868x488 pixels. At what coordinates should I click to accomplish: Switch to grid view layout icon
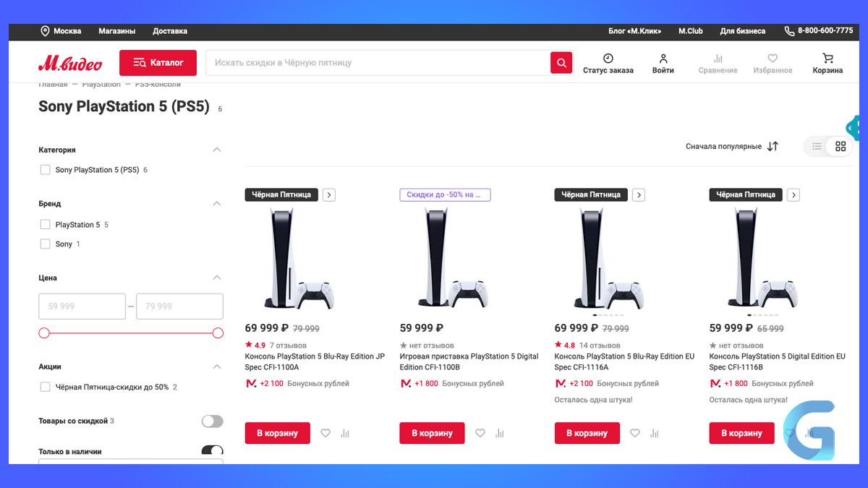coord(841,146)
